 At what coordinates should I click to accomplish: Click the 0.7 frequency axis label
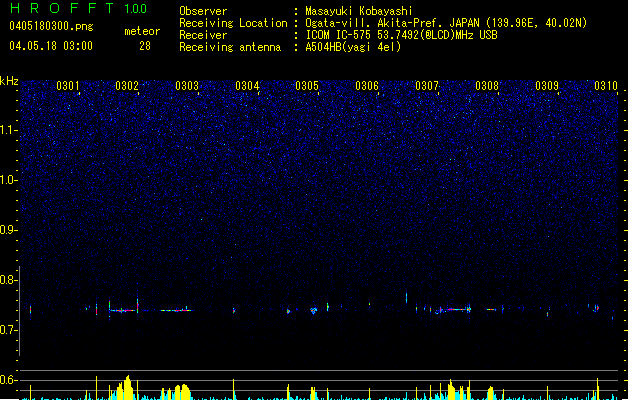coord(9,330)
